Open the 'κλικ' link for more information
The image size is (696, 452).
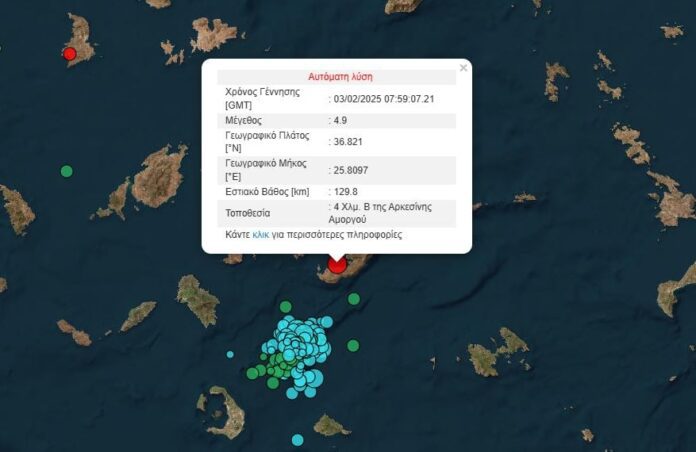tap(261, 236)
